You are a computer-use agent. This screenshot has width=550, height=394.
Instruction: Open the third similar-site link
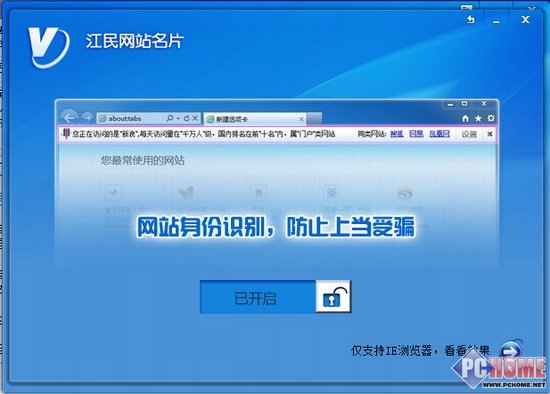click(440, 134)
